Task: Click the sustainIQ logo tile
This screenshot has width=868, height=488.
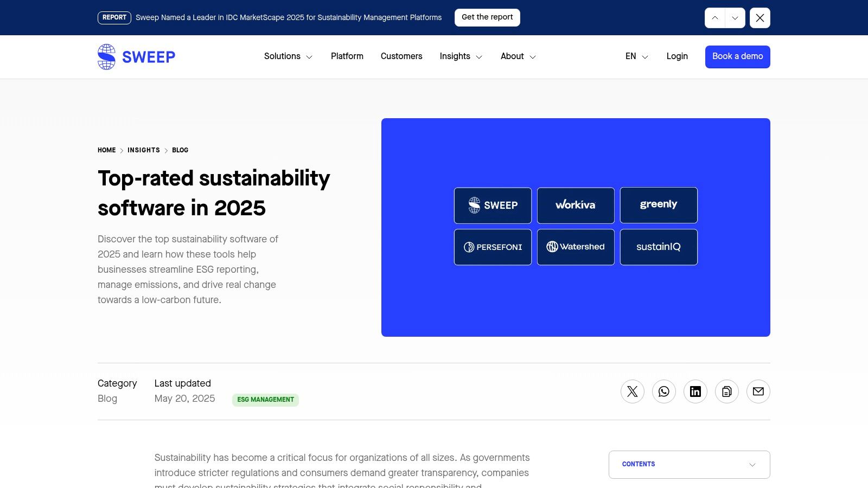Action: (659, 247)
